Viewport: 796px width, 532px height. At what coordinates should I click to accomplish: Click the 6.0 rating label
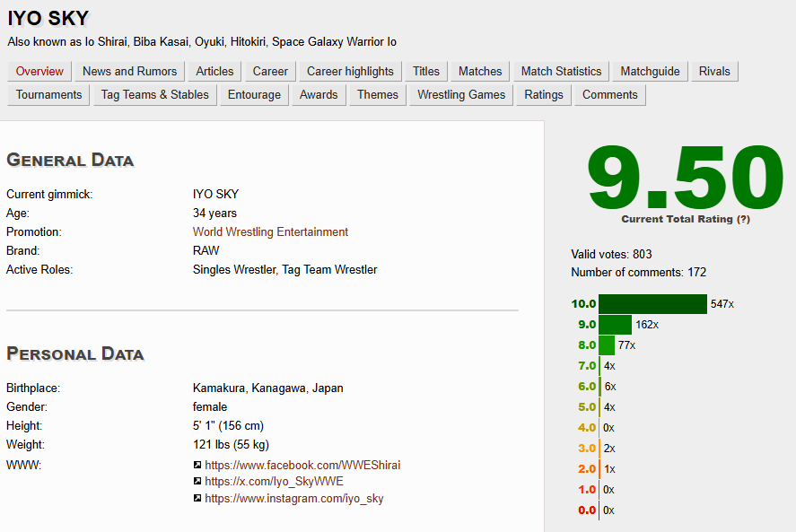pos(587,387)
